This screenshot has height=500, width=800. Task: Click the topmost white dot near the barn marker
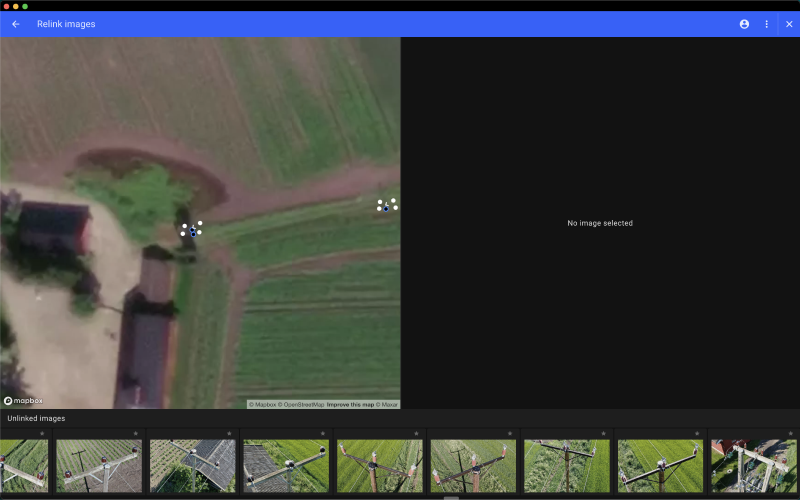click(x=200, y=223)
